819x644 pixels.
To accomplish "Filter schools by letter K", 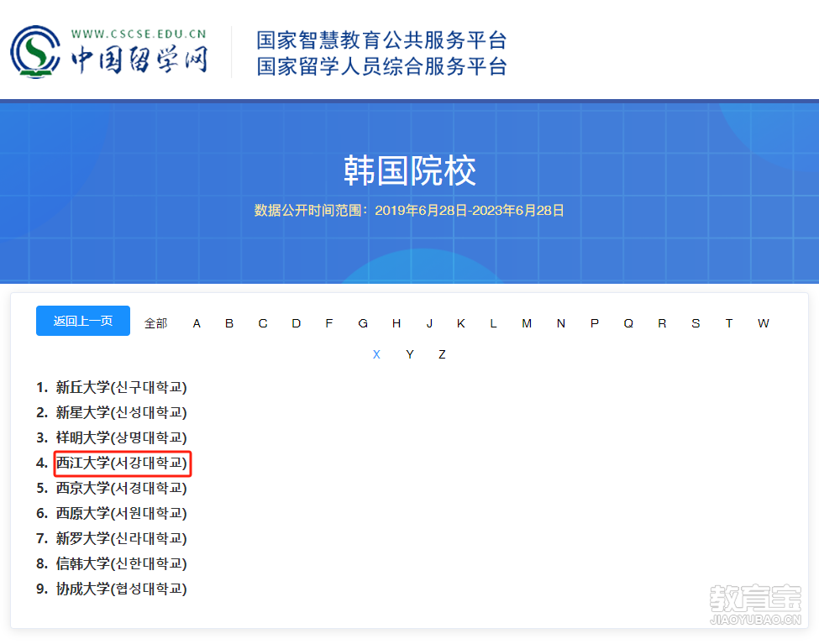I will point(460,323).
